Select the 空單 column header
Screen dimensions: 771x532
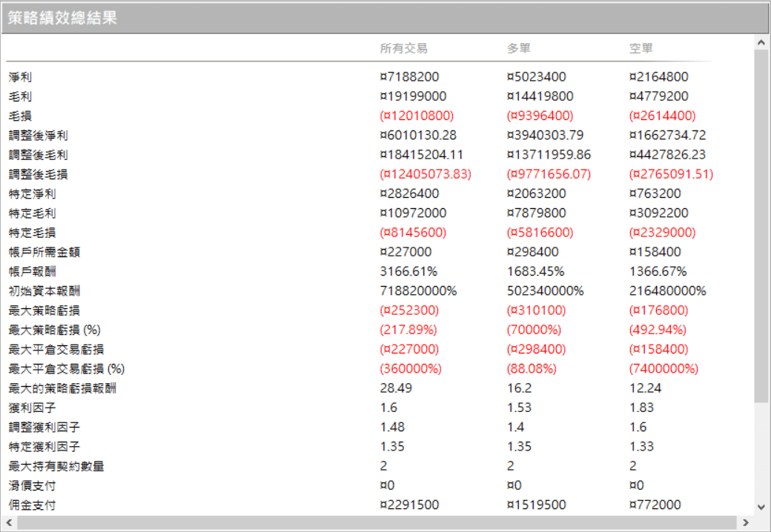point(641,49)
